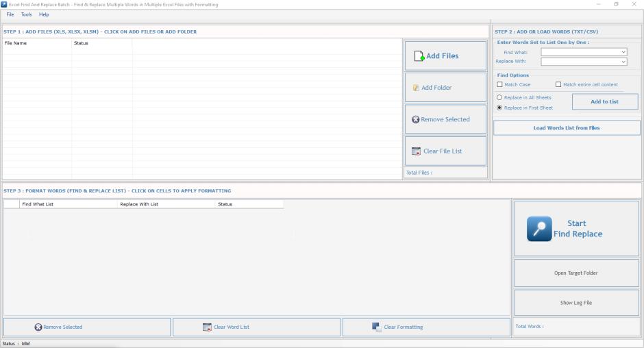Expand the Replace With dropdown arrow
Screen dimensions: 644x348
click(623, 62)
